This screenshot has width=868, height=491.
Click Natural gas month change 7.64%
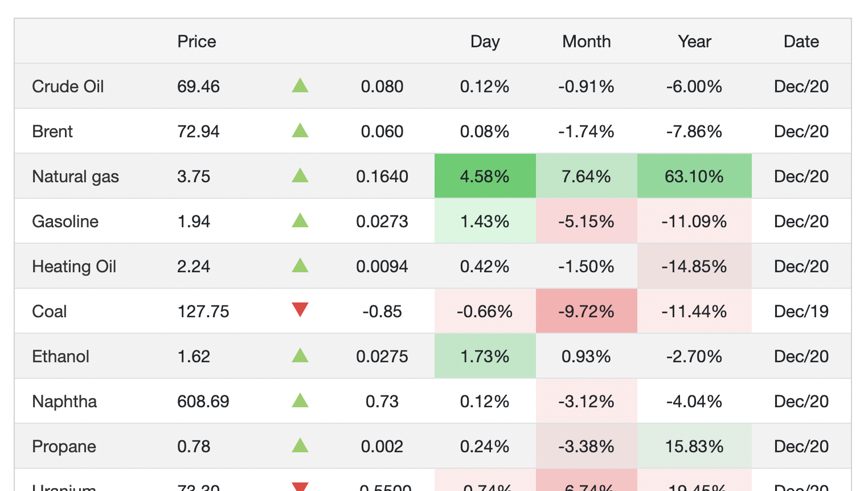coord(586,176)
